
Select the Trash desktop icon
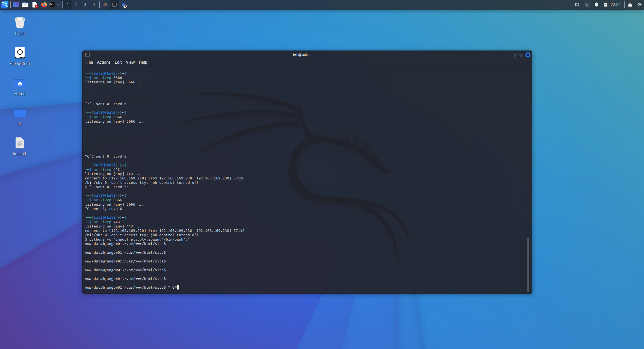(x=20, y=26)
